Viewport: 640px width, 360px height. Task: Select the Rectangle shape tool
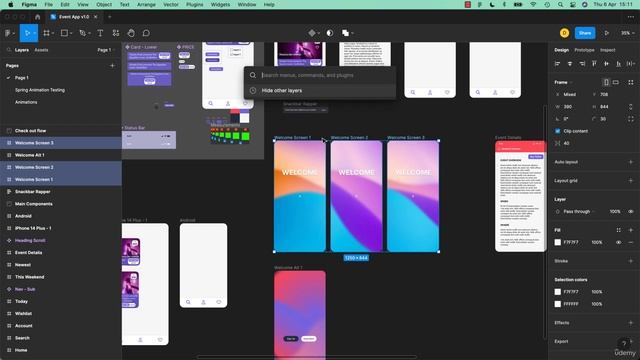coord(64,33)
